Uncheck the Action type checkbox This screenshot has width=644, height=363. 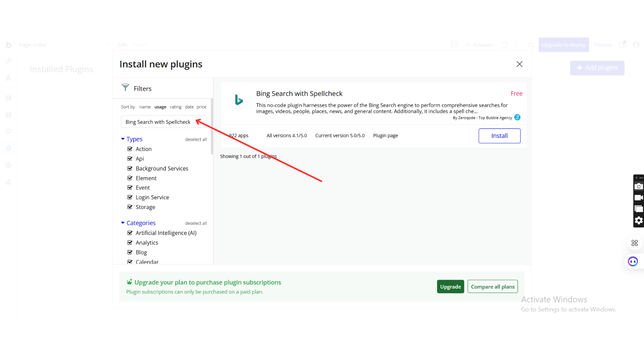(130, 149)
